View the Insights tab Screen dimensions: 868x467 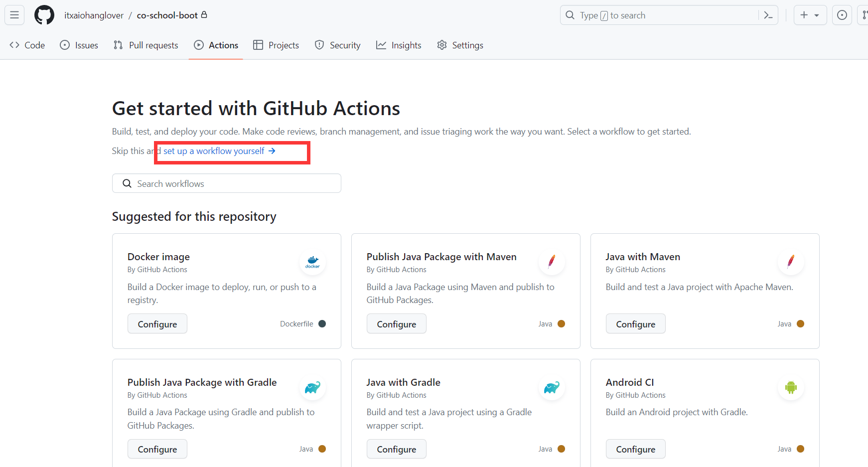(x=399, y=45)
